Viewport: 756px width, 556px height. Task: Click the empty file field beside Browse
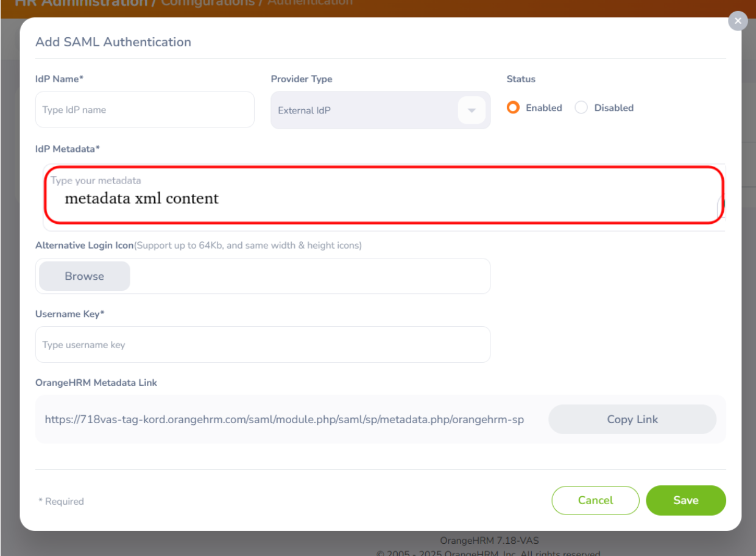tap(309, 276)
